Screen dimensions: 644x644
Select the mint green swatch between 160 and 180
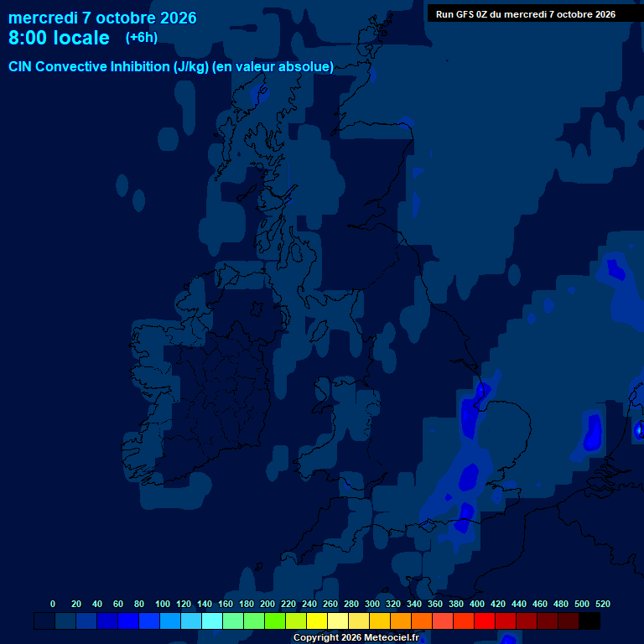(x=233, y=621)
